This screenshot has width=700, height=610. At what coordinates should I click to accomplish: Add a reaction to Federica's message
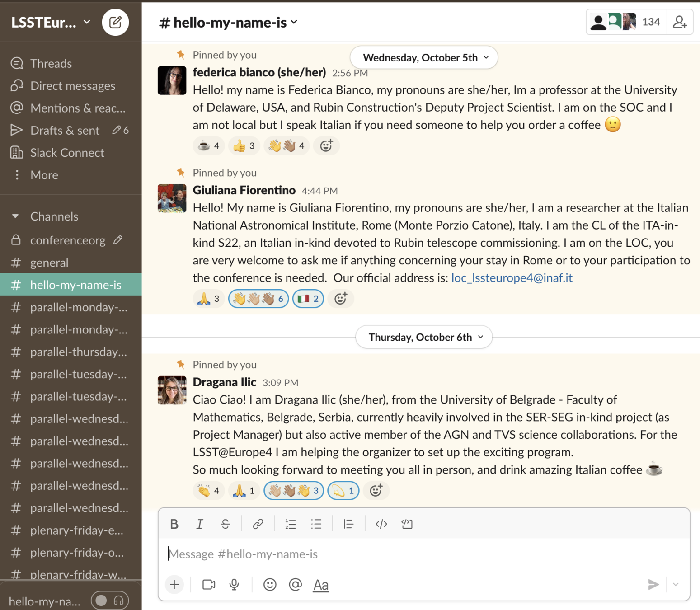pyautogui.click(x=326, y=145)
